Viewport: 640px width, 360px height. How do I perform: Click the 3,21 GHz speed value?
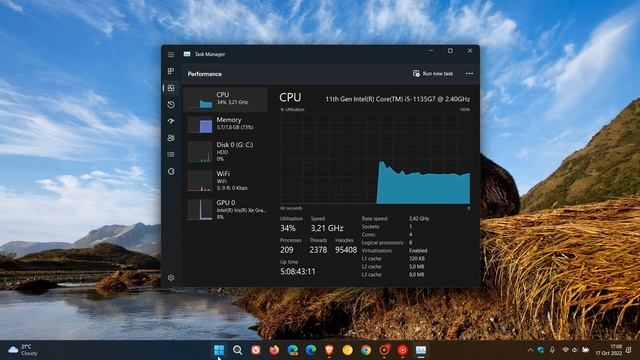click(327, 228)
